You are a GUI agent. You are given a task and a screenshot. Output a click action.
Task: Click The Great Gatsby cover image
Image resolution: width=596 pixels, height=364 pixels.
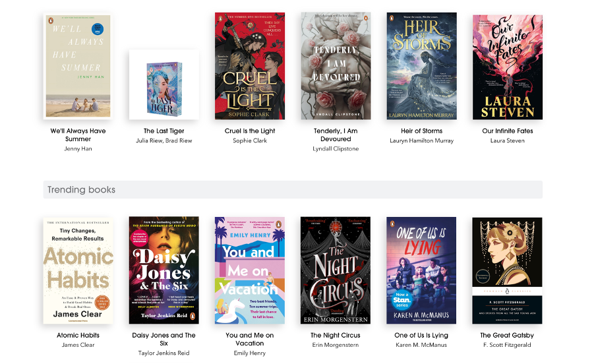507,270
